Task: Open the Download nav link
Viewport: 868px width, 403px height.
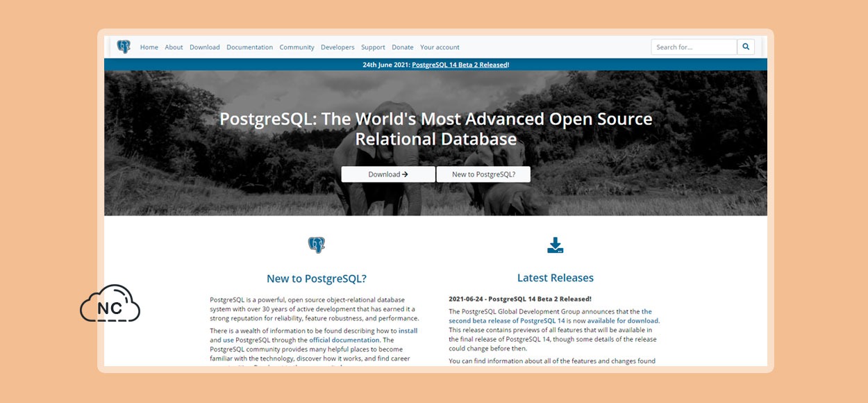Action: coord(205,47)
